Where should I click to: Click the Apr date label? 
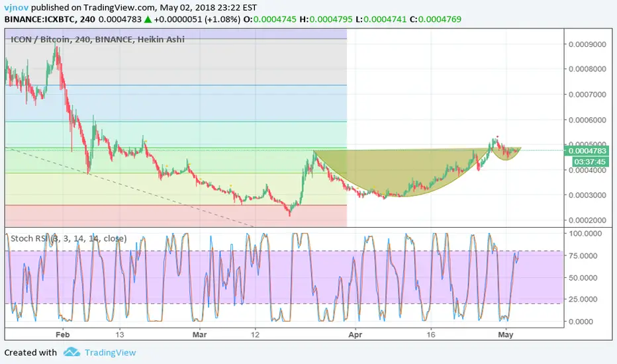pos(355,335)
